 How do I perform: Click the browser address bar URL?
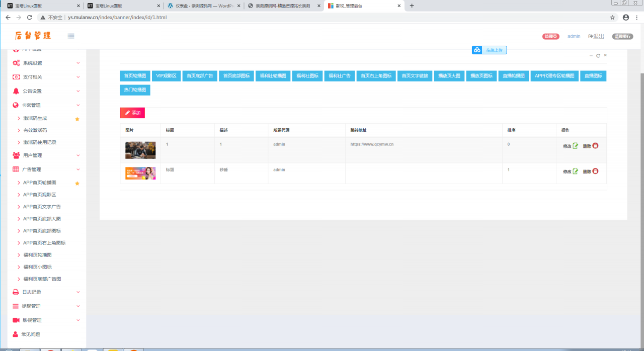tap(117, 17)
